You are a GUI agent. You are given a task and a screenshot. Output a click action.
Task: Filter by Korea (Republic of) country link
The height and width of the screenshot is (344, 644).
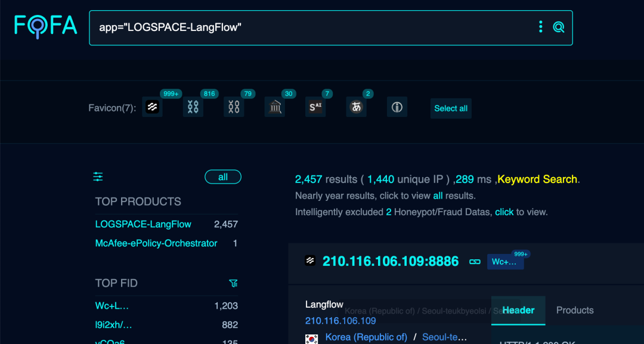366,337
